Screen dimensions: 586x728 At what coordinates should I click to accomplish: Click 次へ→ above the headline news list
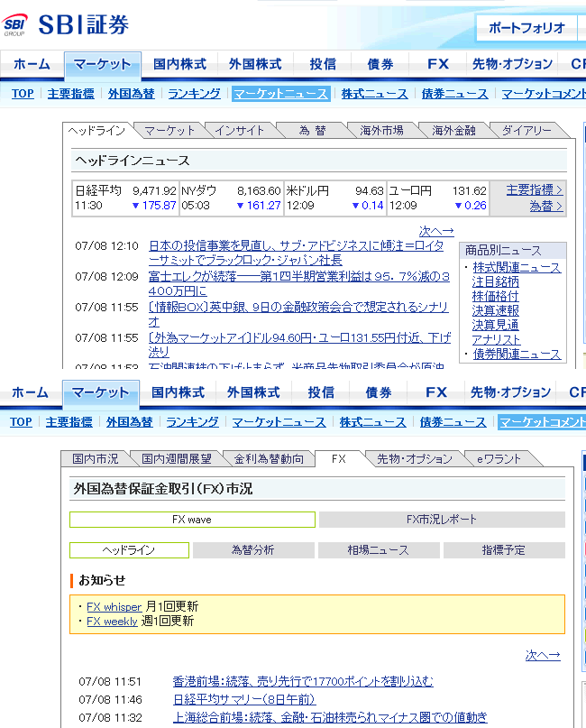pyautogui.click(x=436, y=231)
